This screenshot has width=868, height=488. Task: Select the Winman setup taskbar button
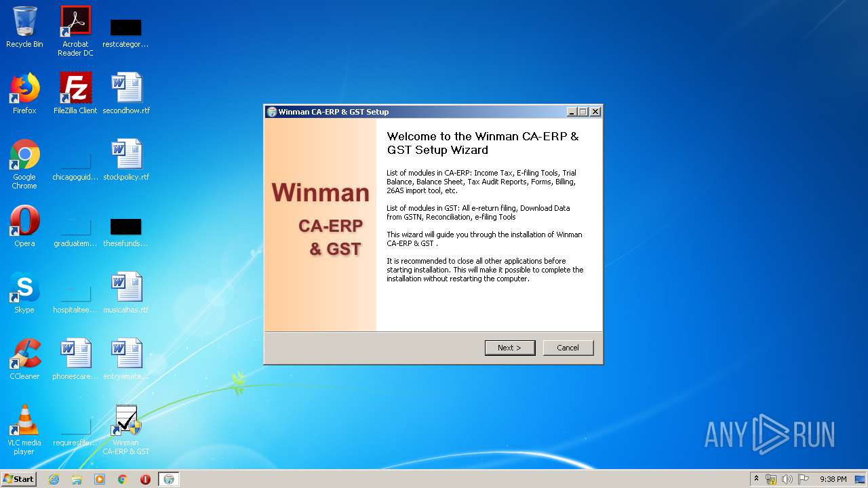[x=169, y=479]
